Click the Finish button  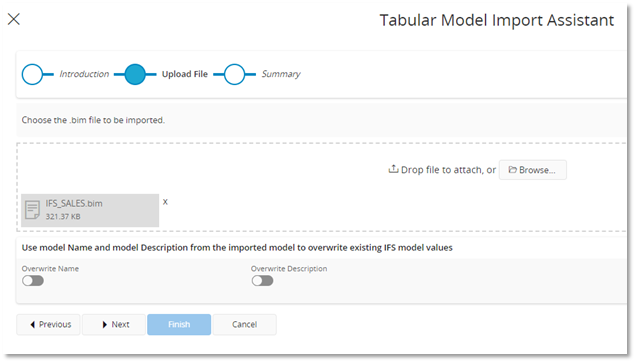click(x=179, y=324)
